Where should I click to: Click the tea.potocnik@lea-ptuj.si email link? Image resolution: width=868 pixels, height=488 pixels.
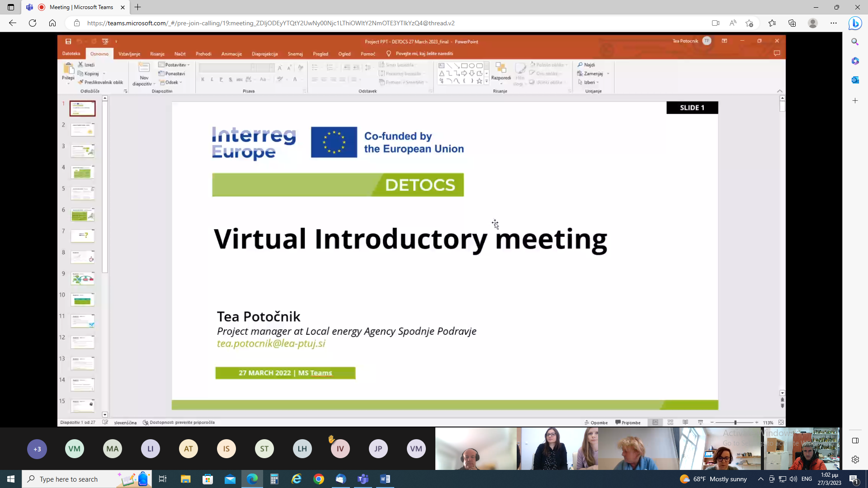point(271,343)
